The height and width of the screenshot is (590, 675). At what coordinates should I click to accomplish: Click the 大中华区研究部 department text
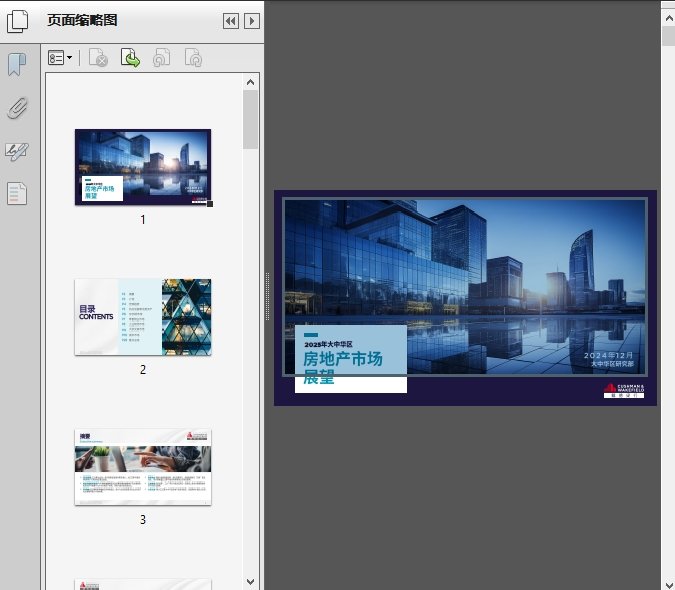[612, 364]
